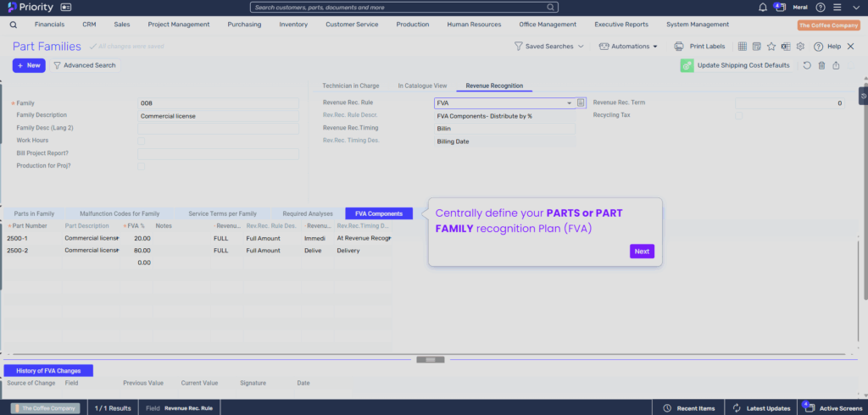Image resolution: width=868 pixels, height=415 pixels.
Task: Open Part Description dropdown in row 2500-2
Action: click(117, 250)
